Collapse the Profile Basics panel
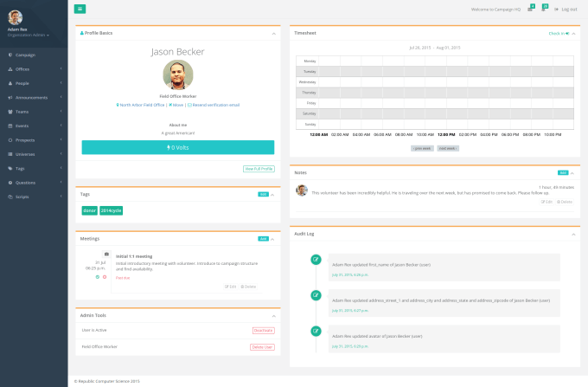Image resolution: width=588 pixels, height=387 pixels. click(274, 34)
